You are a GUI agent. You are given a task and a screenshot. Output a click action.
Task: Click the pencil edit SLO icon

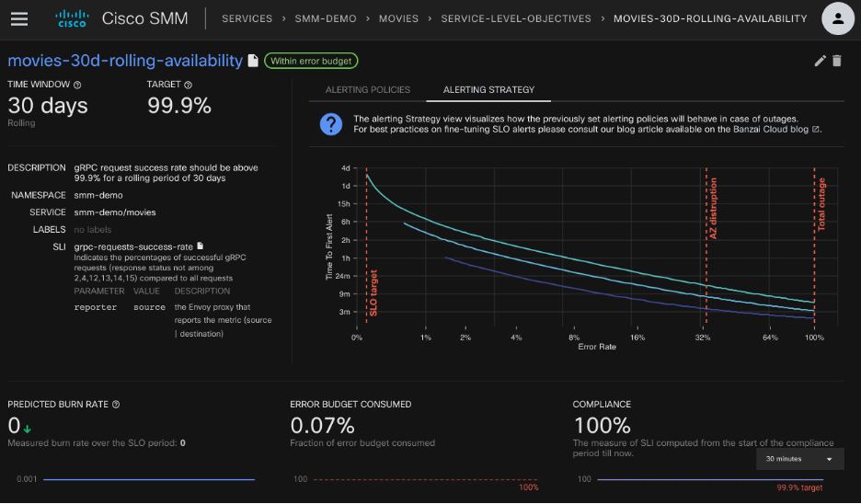[x=821, y=61]
